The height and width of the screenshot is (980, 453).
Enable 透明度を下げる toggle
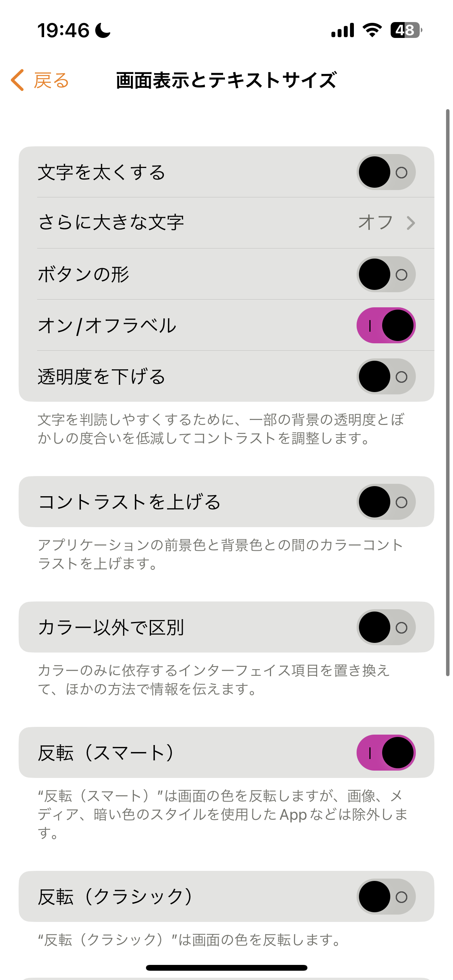point(386,377)
